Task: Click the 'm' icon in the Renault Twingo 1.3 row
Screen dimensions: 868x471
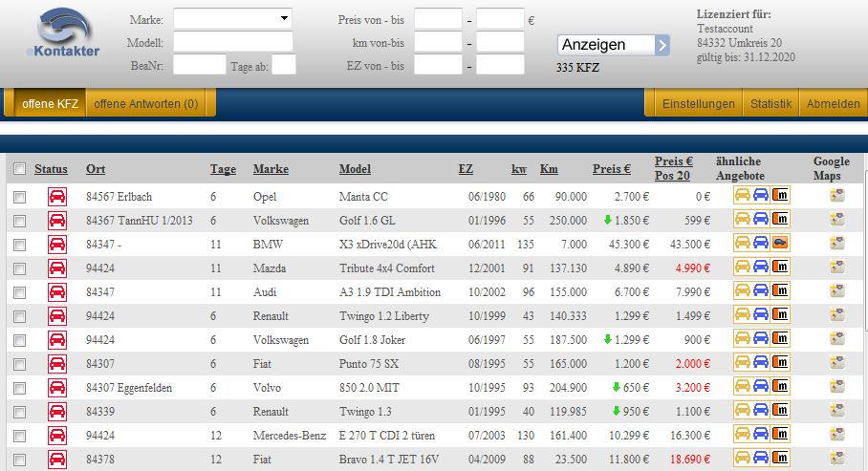Action: click(781, 409)
